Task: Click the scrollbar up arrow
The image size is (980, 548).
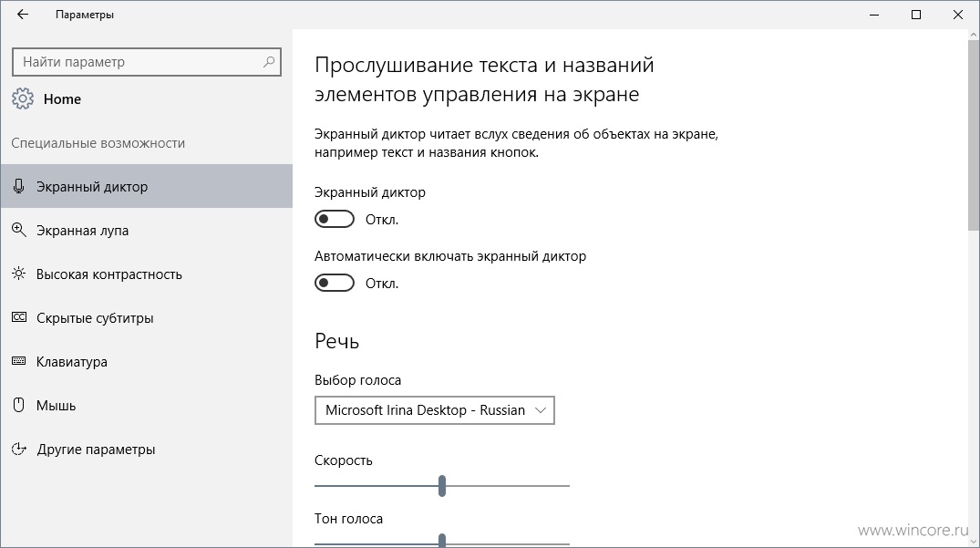Action: point(974,35)
